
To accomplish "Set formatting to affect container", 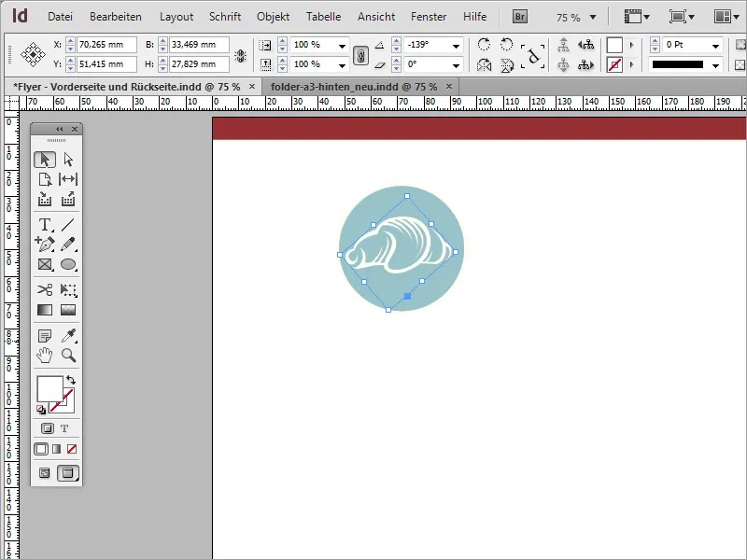I will click(x=48, y=428).
